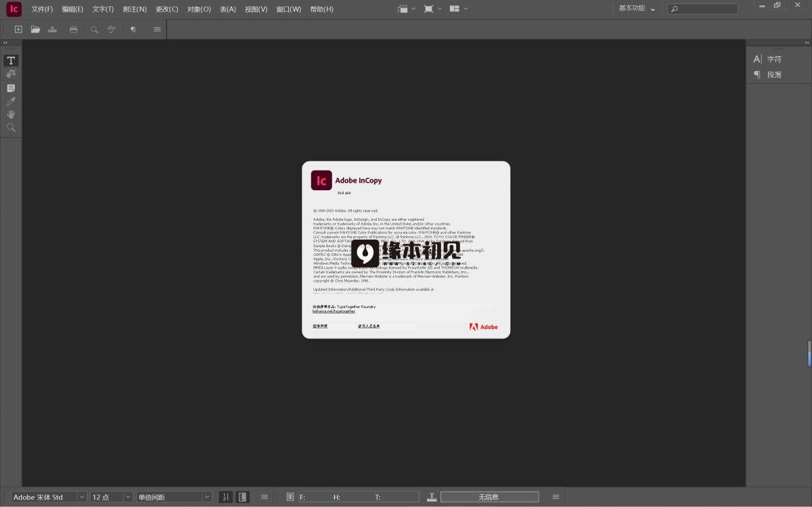Viewport: 812px width, 507px height.
Task: Click the new document icon
Action: pyautogui.click(x=18, y=29)
